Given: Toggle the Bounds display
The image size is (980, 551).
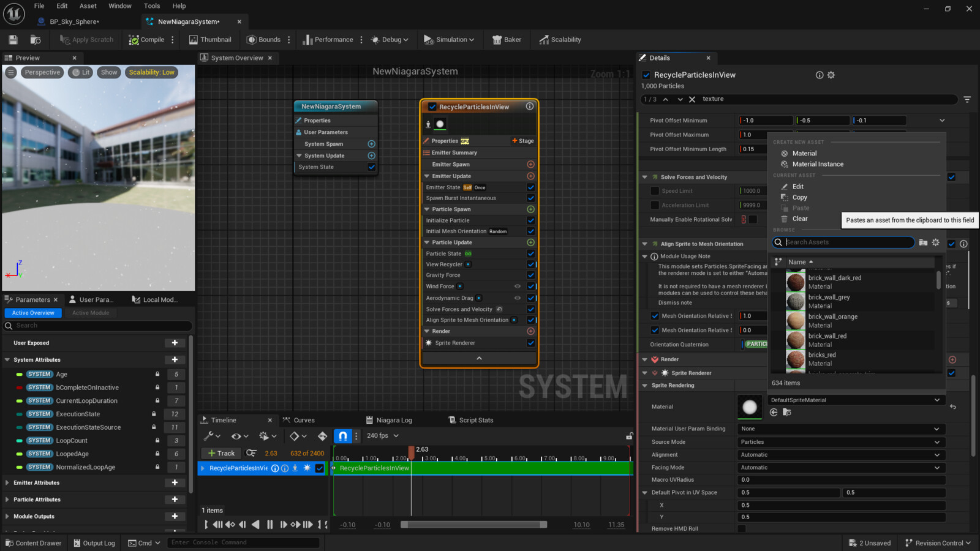Looking at the screenshot, I should (x=263, y=40).
